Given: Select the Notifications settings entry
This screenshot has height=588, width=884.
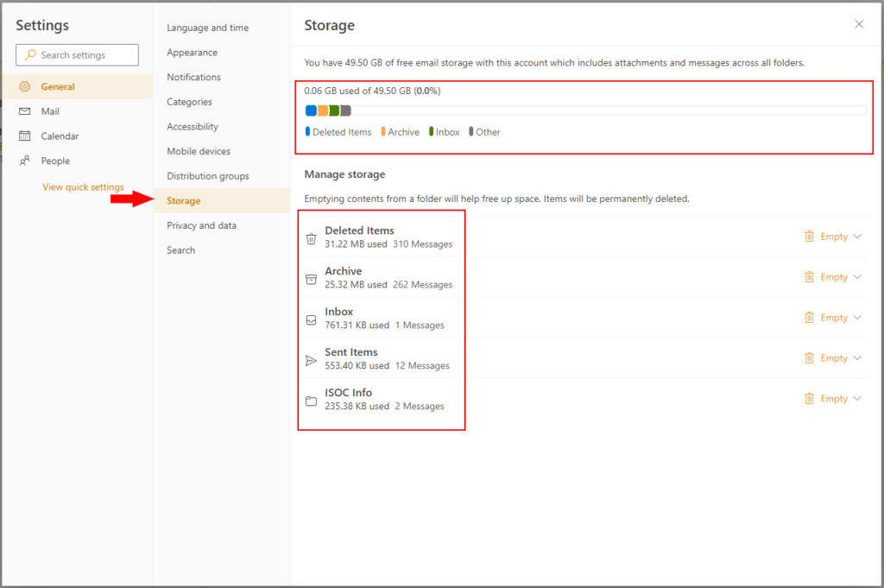Looking at the screenshot, I should coord(193,77).
